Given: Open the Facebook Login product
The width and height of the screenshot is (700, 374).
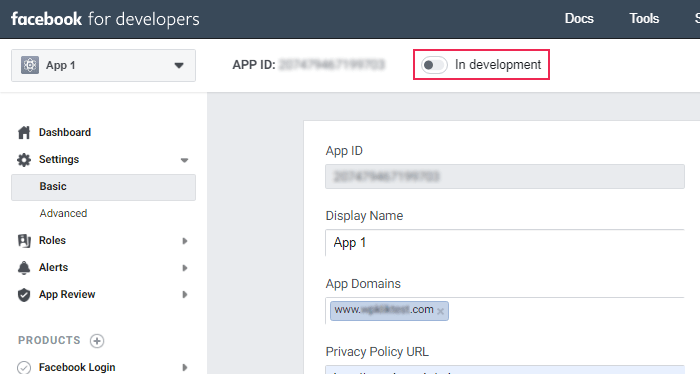Looking at the screenshot, I should click(77, 367).
